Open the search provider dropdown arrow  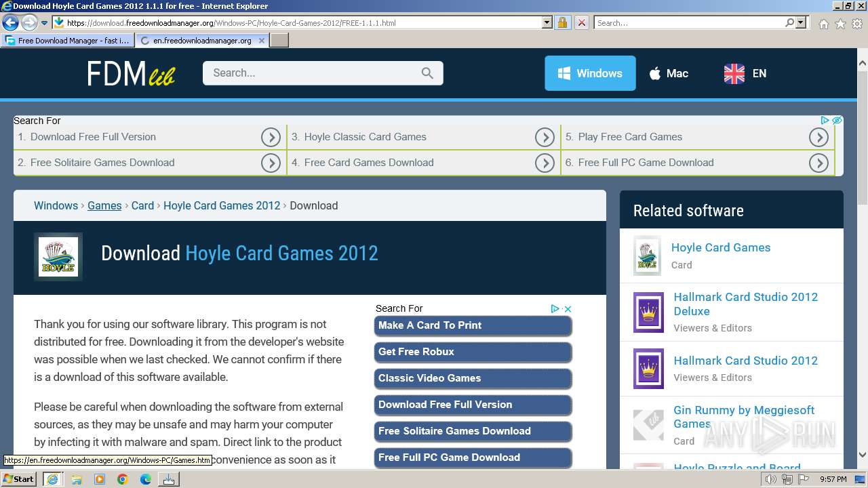tap(801, 22)
